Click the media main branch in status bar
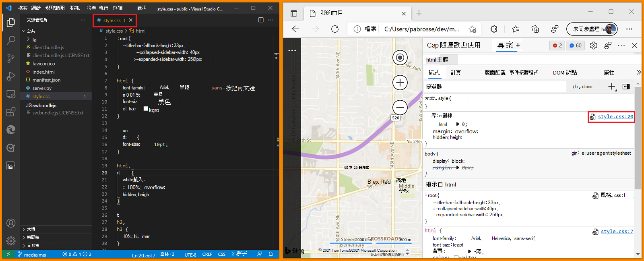This screenshot has width=644, height=261. [32, 255]
